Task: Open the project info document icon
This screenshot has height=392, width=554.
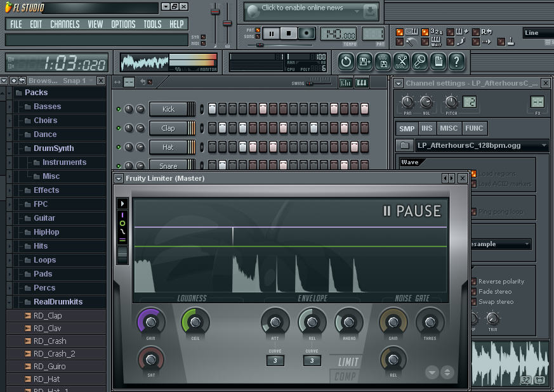Action: click(x=438, y=62)
